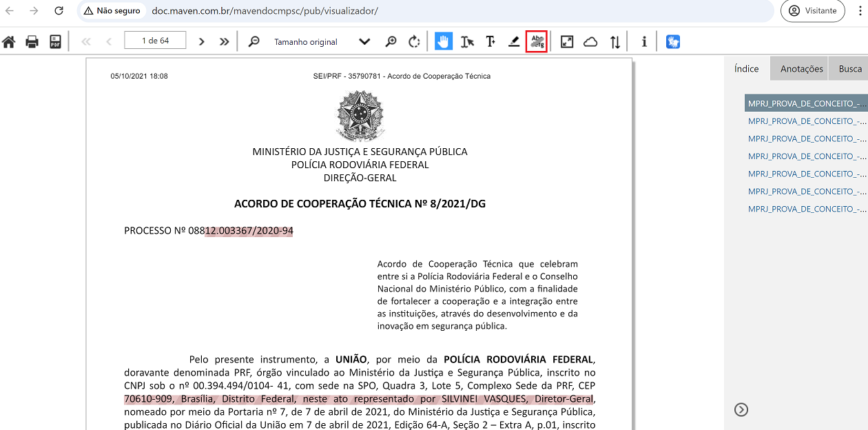Choose the highlighter pen tool
Screen dimensions: 868x430
coord(514,41)
